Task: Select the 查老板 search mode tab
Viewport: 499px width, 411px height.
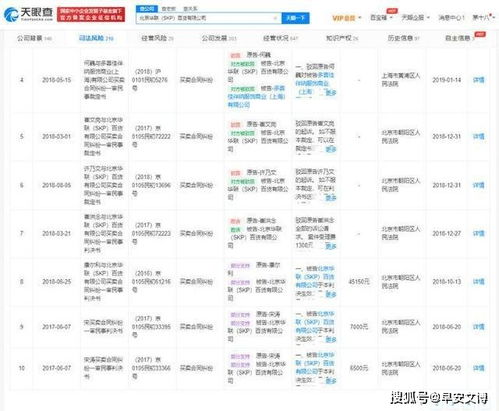Action: click(x=168, y=9)
